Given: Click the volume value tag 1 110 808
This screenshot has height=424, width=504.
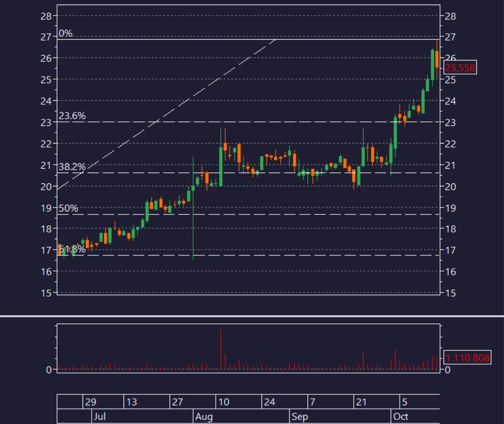Looking at the screenshot, I should (467, 358).
